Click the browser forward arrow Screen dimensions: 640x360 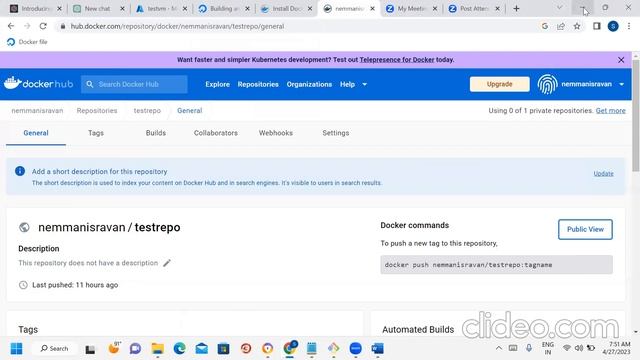click(x=27, y=26)
